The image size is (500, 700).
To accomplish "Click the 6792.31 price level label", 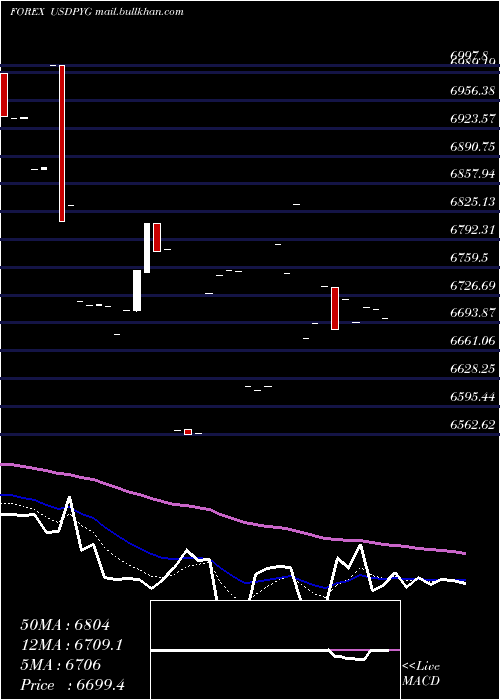I will coord(472,230).
